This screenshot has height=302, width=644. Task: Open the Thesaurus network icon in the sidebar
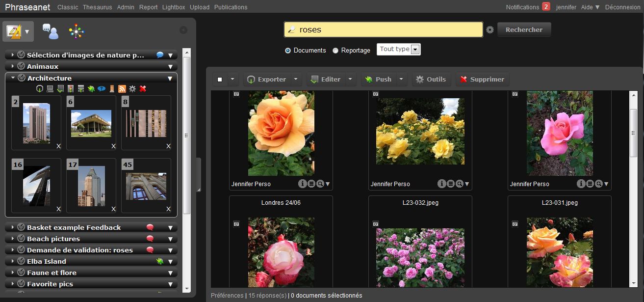[x=76, y=32]
